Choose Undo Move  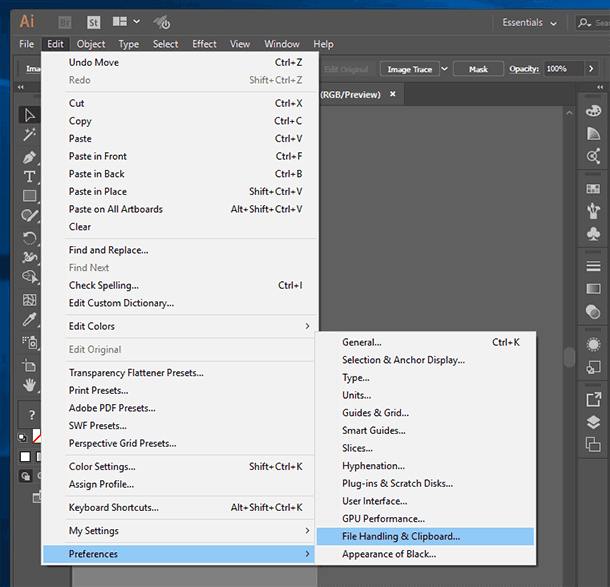coord(180,62)
